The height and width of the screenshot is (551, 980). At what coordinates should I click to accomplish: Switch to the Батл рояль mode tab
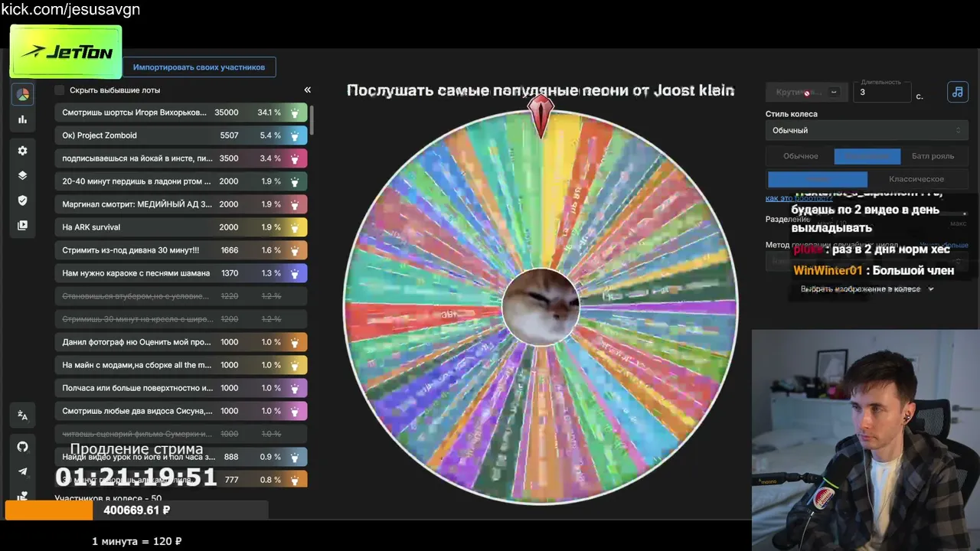click(x=933, y=156)
